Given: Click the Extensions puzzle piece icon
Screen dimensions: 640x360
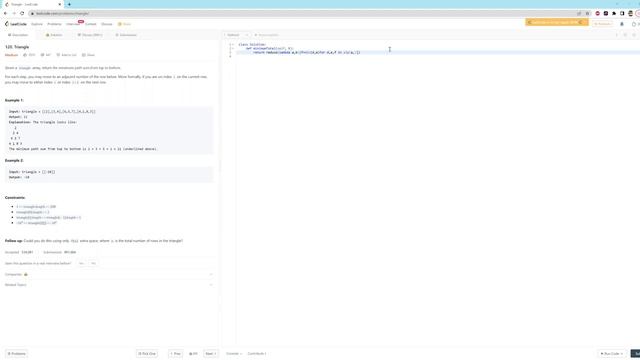Looking at the screenshot, I should click(614, 13).
